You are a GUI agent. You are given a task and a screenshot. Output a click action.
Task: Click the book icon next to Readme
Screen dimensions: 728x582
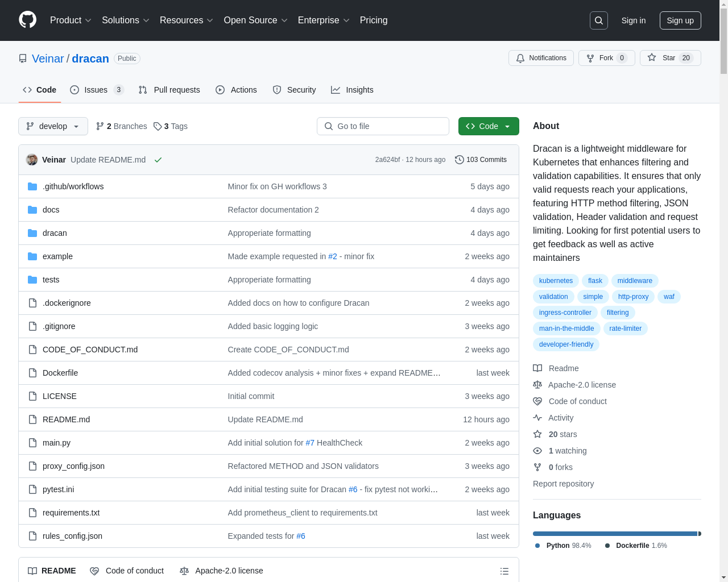(537, 368)
